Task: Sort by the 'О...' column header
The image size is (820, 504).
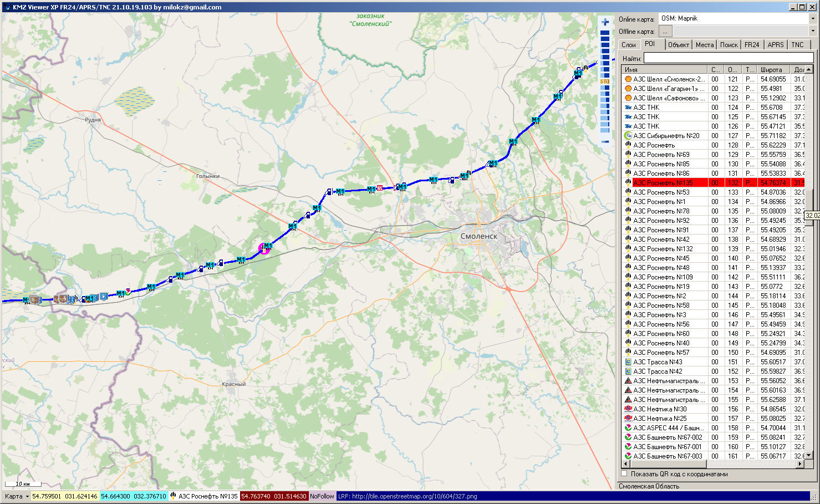Action: point(733,70)
